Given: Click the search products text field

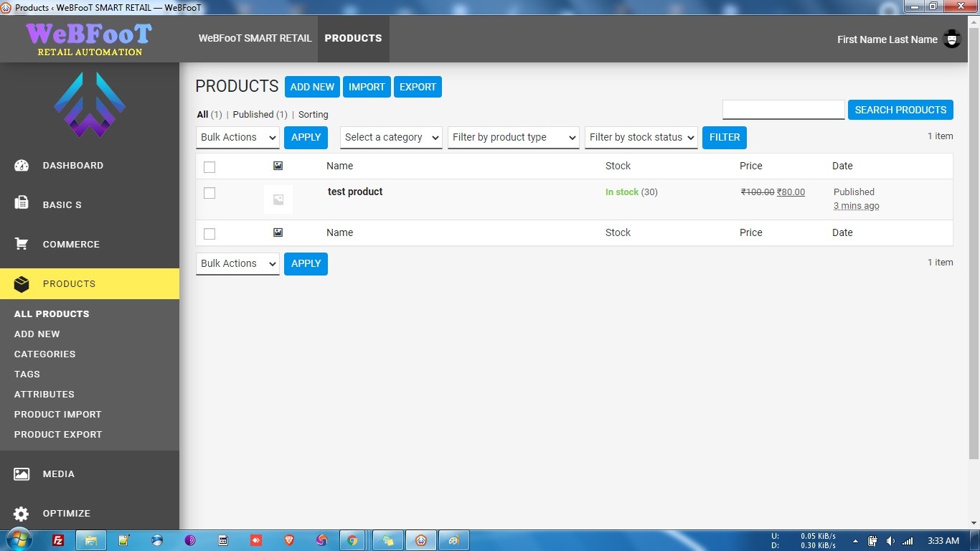Looking at the screenshot, I should pos(783,110).
